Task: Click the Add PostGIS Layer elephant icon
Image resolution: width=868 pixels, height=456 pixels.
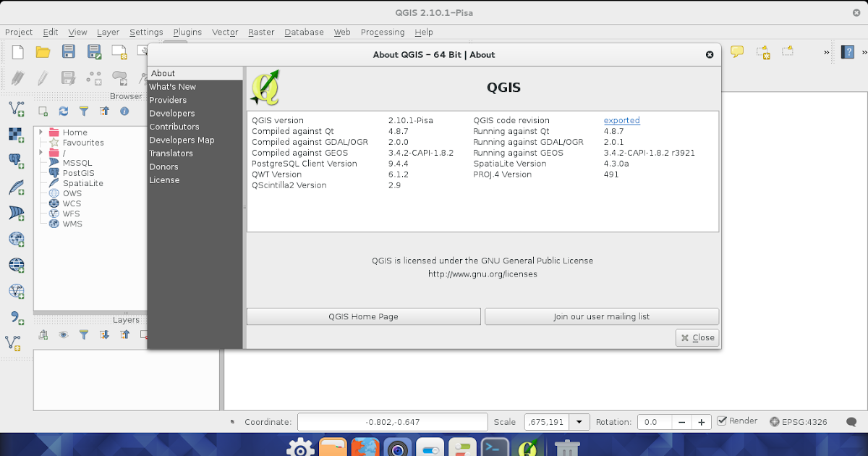Action: [x=16, y=161]
